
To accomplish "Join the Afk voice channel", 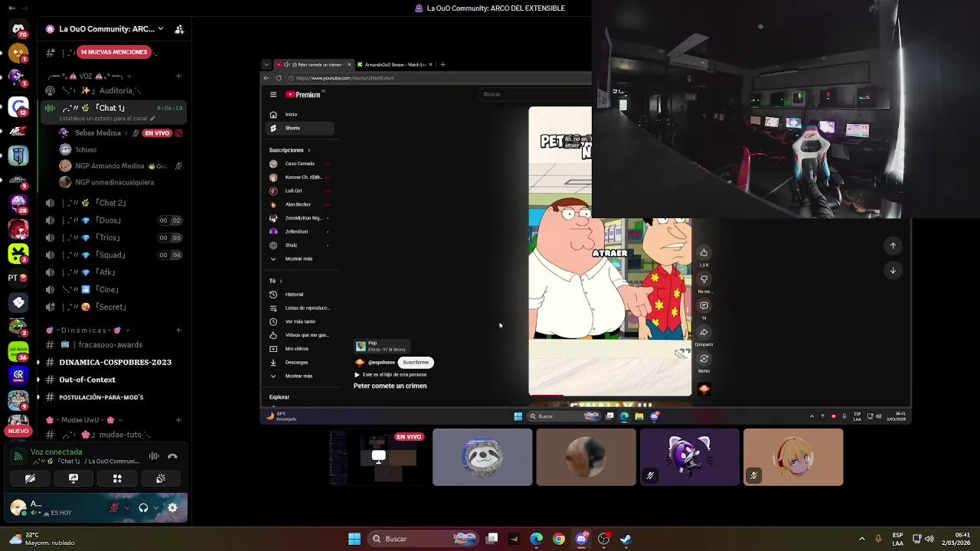I will (115, 272).
